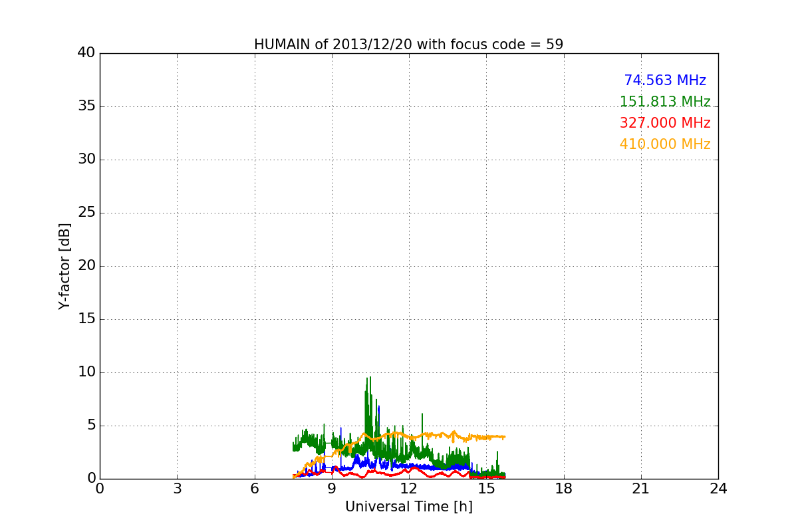798x532 pixels.
Task: Click the x-axis tick label 6
Action: 255,489
